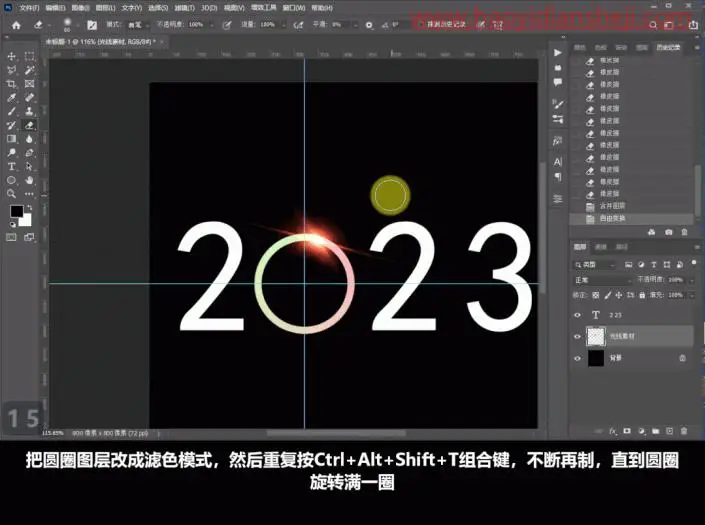Select the Ellipse shape tool
The height and width of the screenshot is (525, 705).
[x=12, y=180]
